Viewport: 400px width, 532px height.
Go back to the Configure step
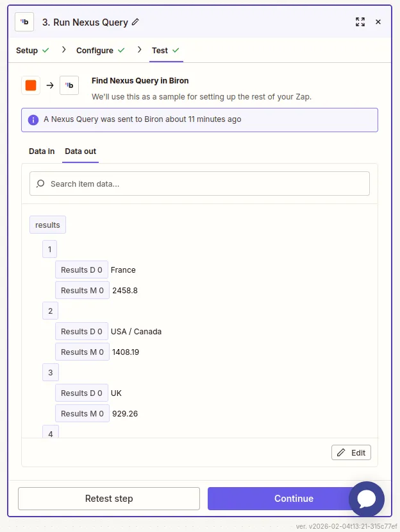click(x=94, y=49)
